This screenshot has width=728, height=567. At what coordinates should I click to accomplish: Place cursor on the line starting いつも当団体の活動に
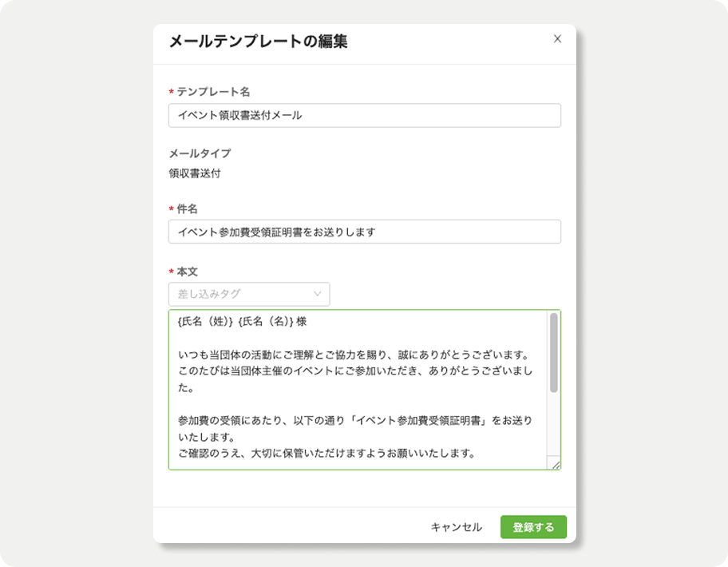(354, 355)
